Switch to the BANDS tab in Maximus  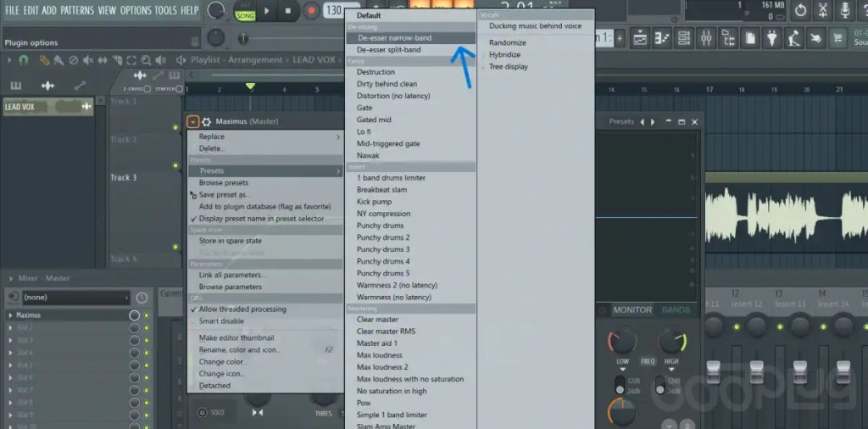[x=676, y=310]
